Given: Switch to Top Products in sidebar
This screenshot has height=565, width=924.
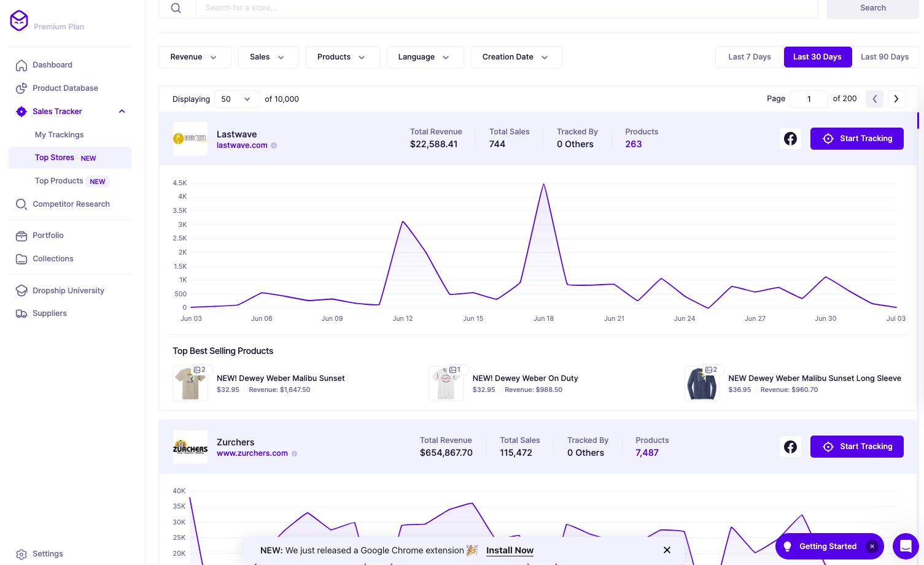Looking at the screenshot, I should [x=59, y=180].
